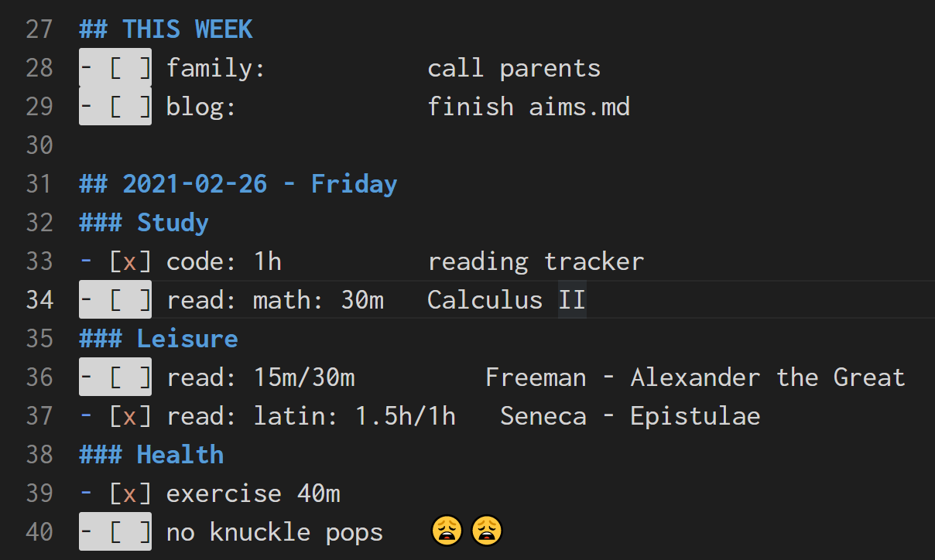Click the 'Health' section heading
Screen dimensions: 935x560
coord(180,455)
